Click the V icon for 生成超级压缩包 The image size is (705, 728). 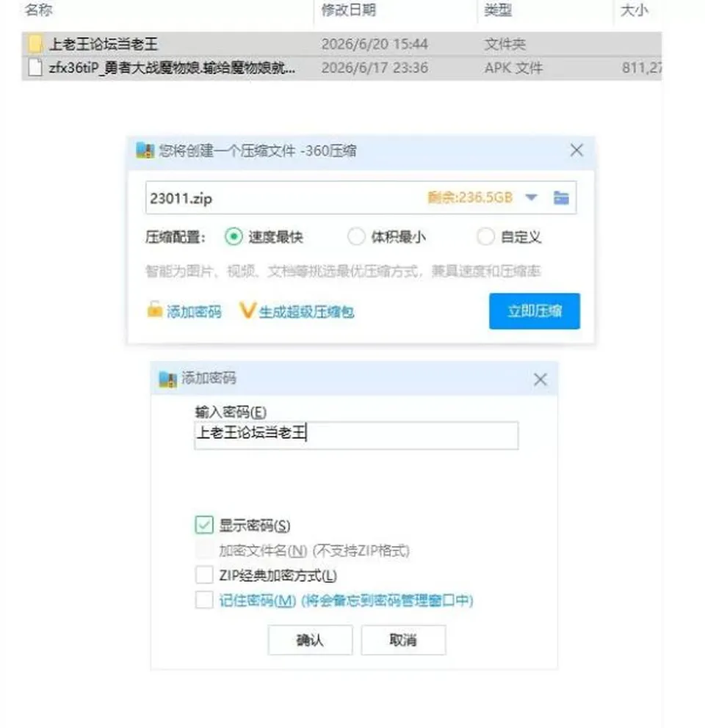point(247,310)
